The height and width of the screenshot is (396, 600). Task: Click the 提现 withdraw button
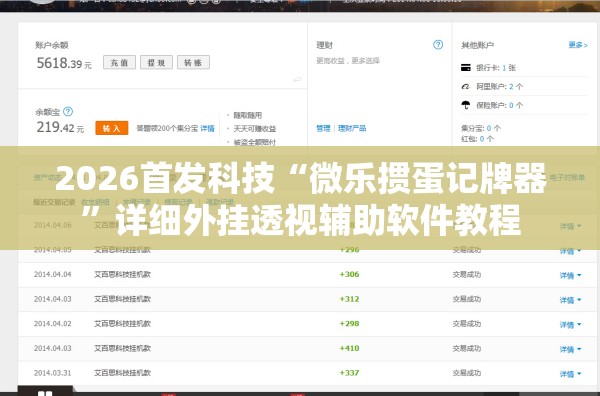point(156,62)
